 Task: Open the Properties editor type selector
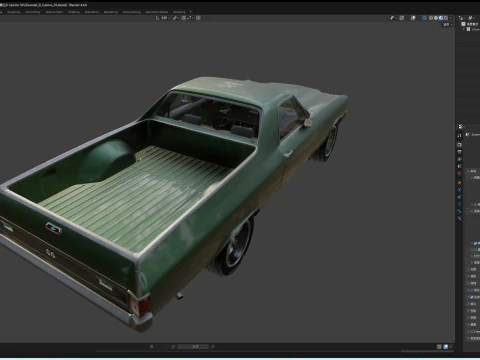coord(461,126)
